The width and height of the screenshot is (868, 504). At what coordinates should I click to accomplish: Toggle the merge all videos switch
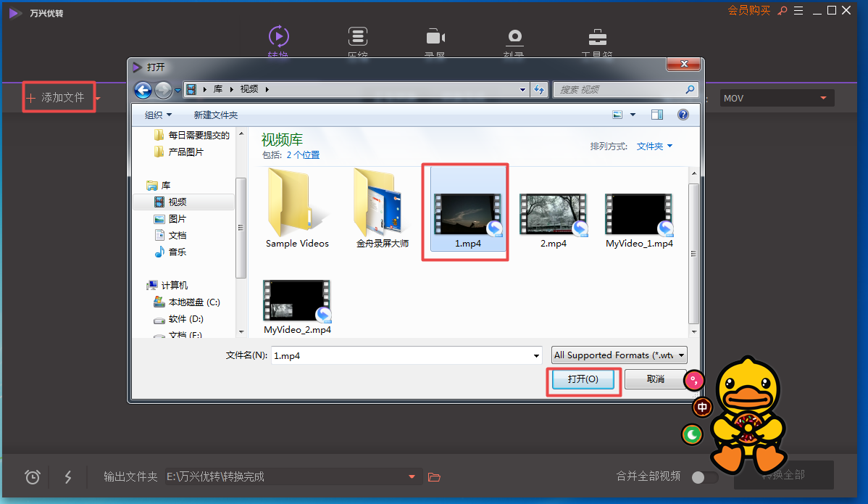(x=704, y=477)
